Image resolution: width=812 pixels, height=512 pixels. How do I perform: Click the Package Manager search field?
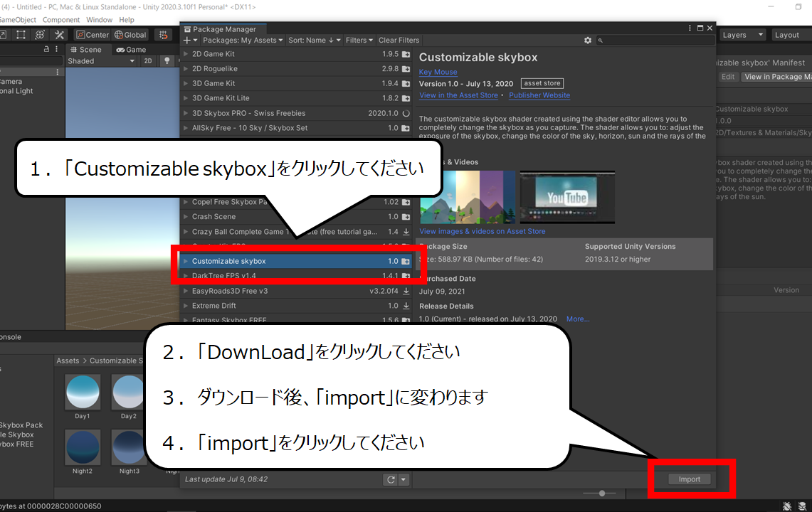point(655,41)
